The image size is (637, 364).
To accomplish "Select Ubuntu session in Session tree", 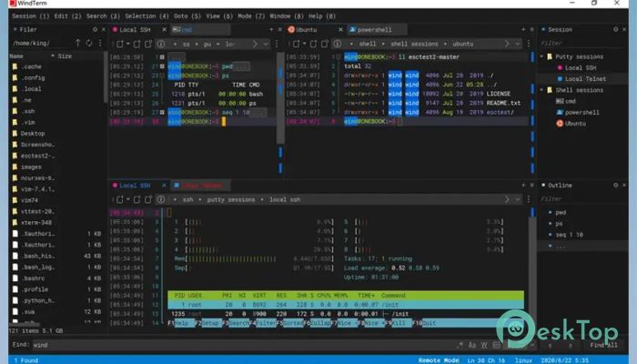I will (x=575, y=124).
